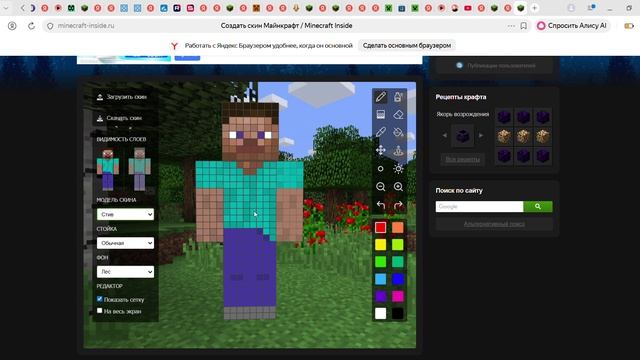Pick the light blue color swatch
Image resolution: width=640 pixels, height=360 pixels.
(x=380, y=279)
